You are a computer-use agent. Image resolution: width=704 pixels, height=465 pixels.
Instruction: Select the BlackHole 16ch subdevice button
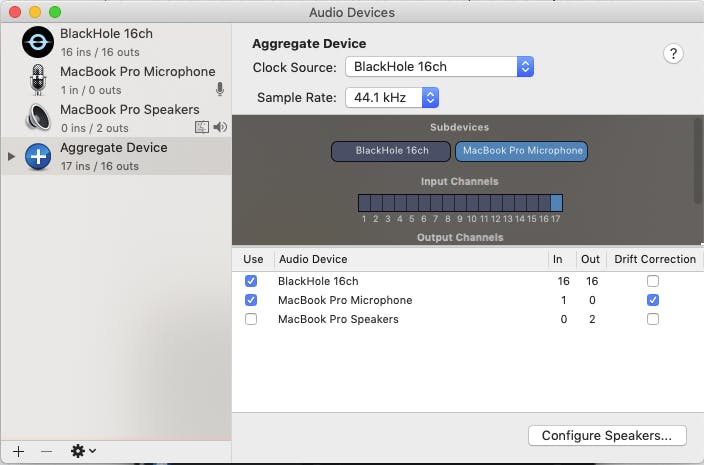[391, 151]
